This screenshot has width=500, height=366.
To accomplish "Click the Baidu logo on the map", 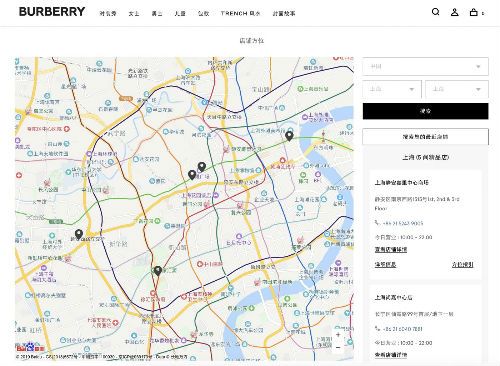I will [x=30, y=347].
